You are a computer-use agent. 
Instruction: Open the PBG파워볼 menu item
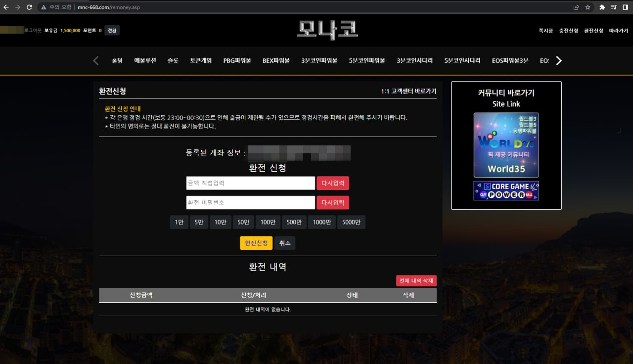coord(237,61)
